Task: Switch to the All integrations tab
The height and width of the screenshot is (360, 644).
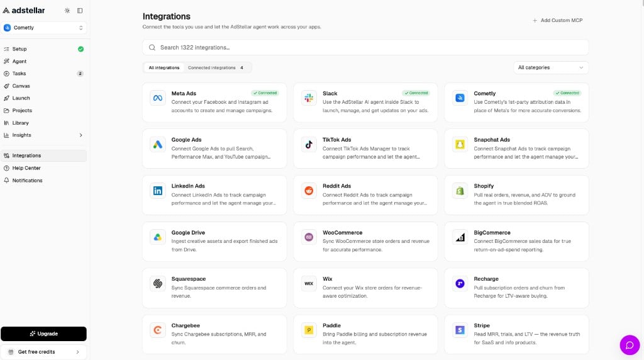Action: tap(164, 68)
